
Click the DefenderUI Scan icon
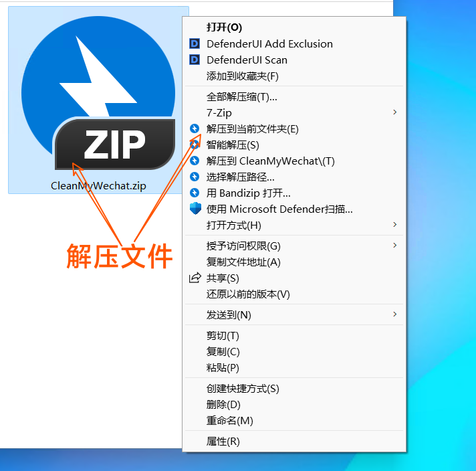click(195, 60)
